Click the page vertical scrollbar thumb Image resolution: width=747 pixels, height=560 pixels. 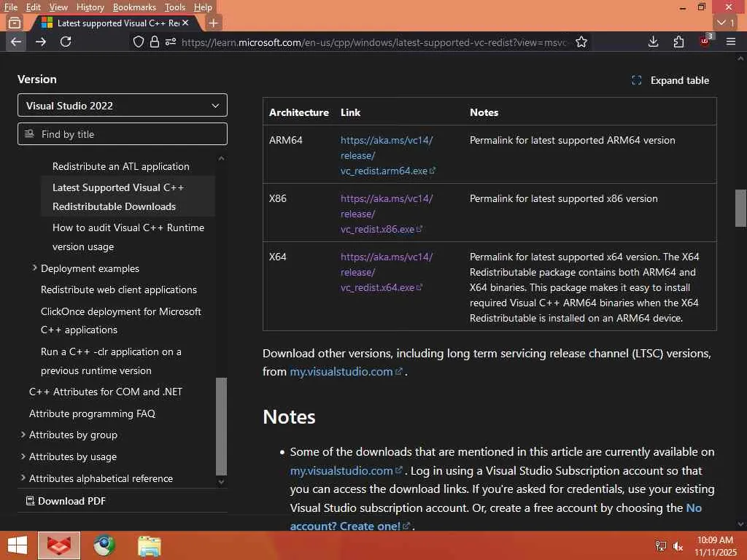click(x=740, y=208)
